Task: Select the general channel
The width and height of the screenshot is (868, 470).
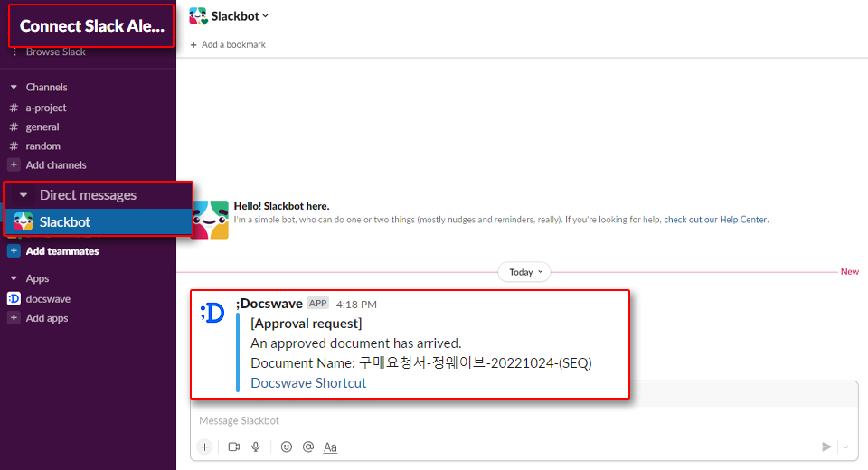Action: click(42, 127)
